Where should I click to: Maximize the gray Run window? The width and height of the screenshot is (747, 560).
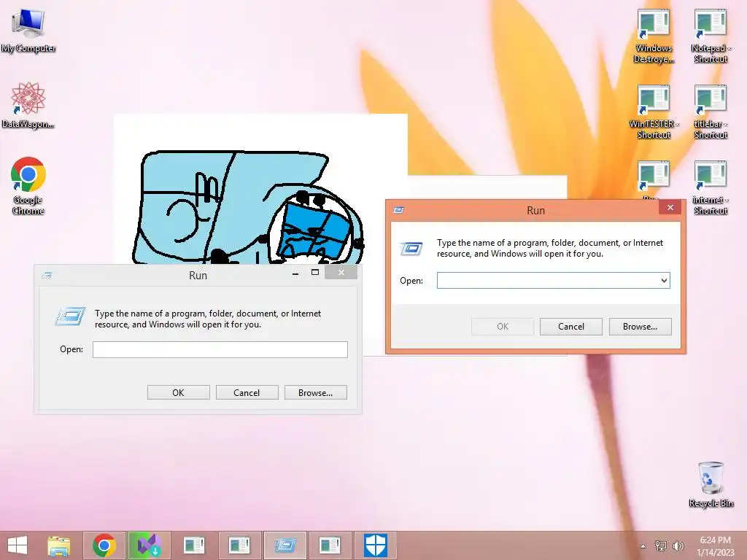point(315,273)
